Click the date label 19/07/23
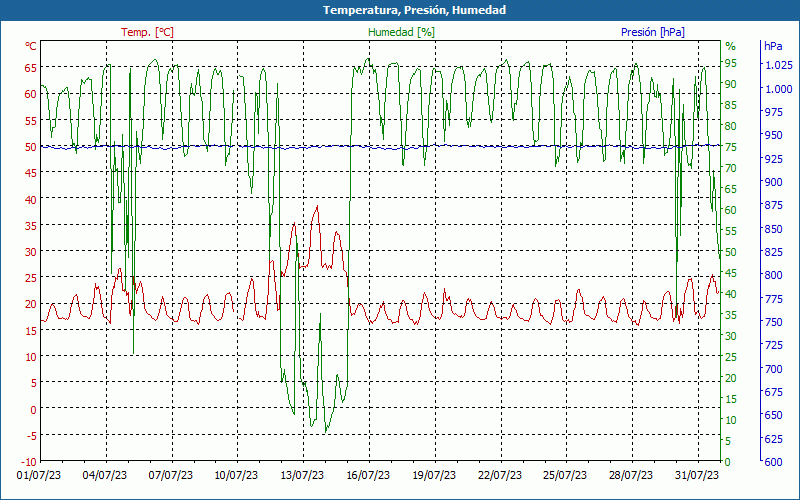Image resolution: width=800 pixels, height=500 pixels. (x=434, y=476)
